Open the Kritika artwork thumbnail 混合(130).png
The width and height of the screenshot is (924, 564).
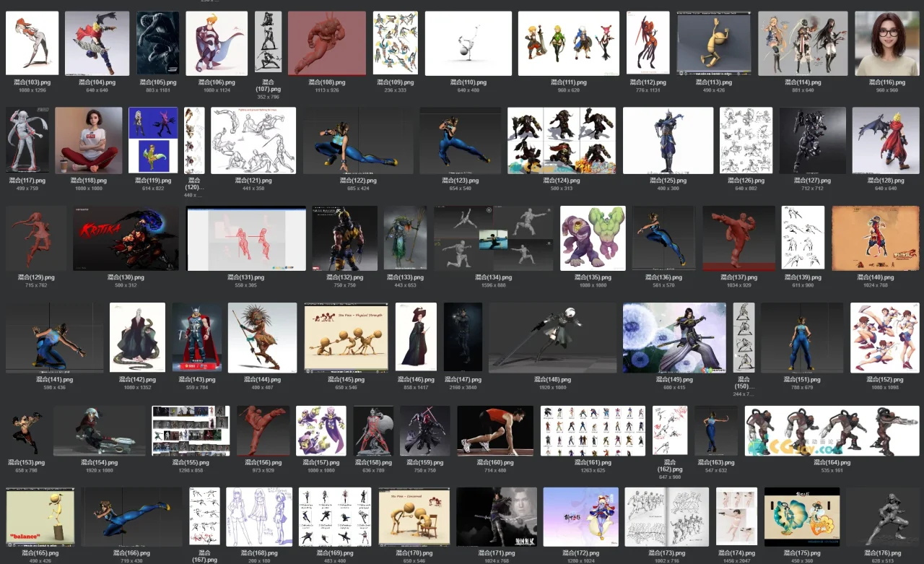(x=126, y=238)
